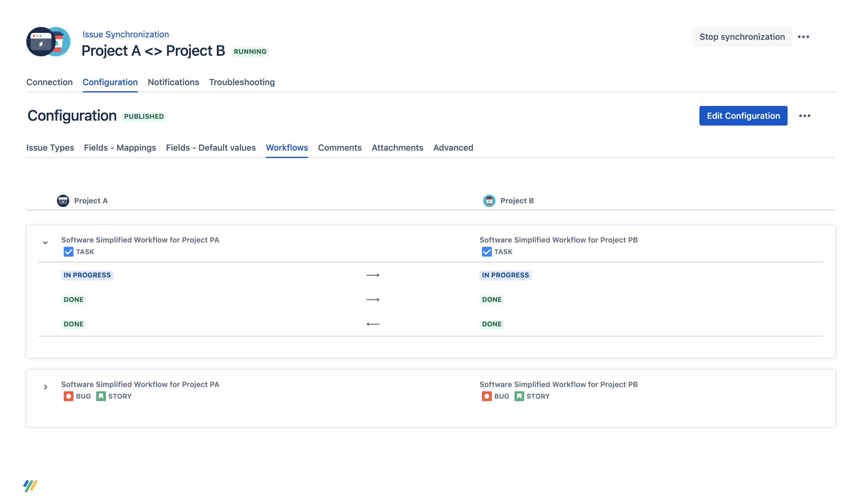Click the Story icon under Project PA workflow
This screenshot has height=504, width=866.
pos(101,397)
